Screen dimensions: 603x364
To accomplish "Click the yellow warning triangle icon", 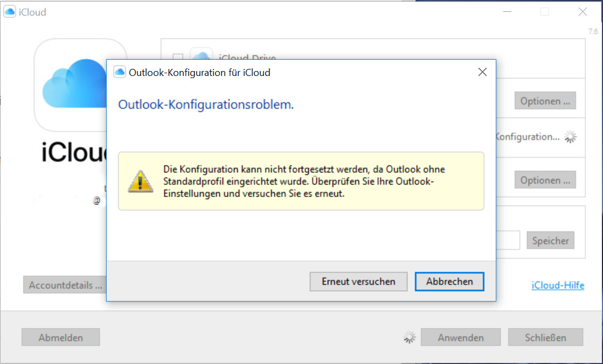I will [140, 181].
